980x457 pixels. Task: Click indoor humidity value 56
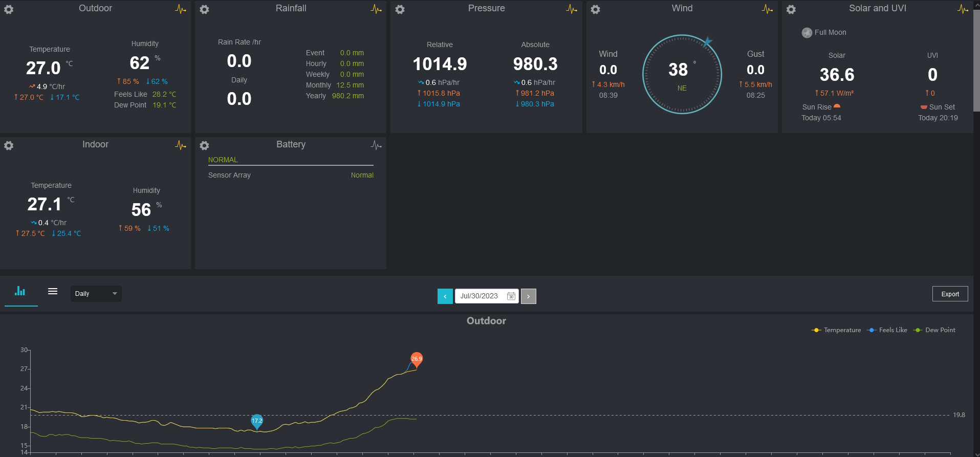(141, 210)
